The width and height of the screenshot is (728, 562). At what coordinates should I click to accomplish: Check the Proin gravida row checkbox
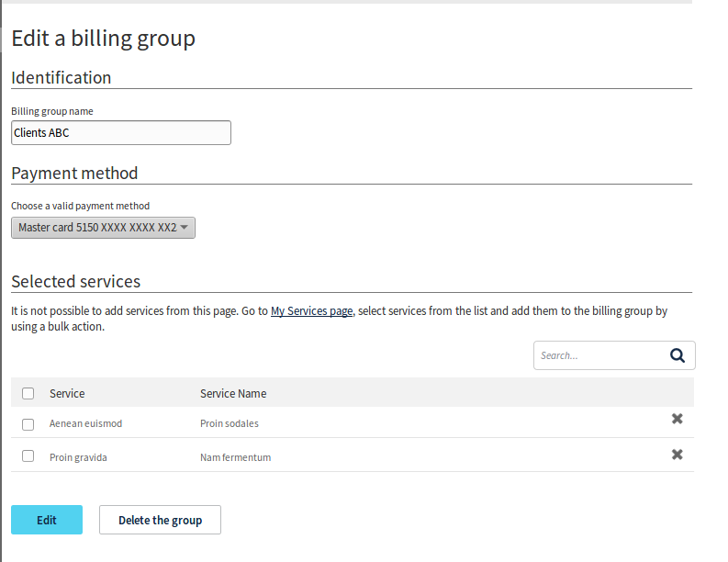(28, 456)
